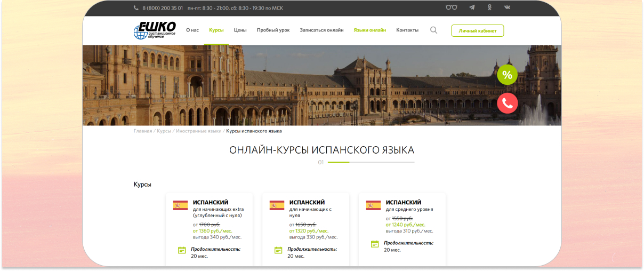Open 'Языки онлайн' menu link
Screen dimensions: 644x271
pos(369,30)
